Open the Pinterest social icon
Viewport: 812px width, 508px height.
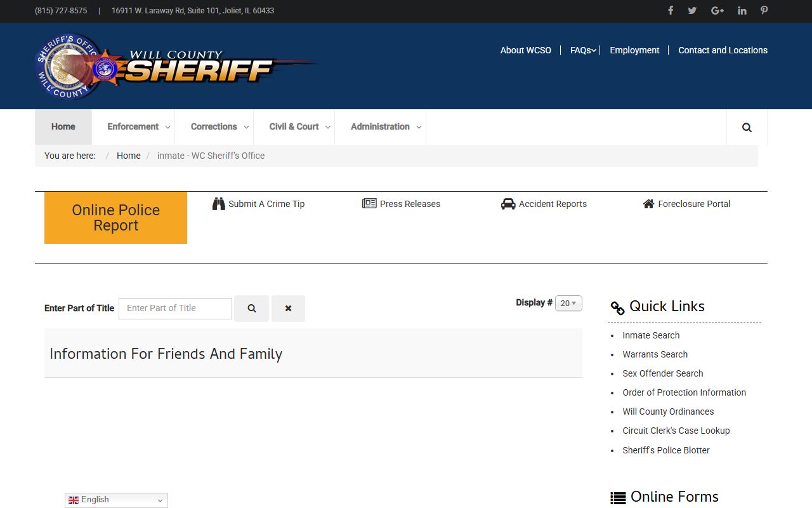(x=764, y=10)
